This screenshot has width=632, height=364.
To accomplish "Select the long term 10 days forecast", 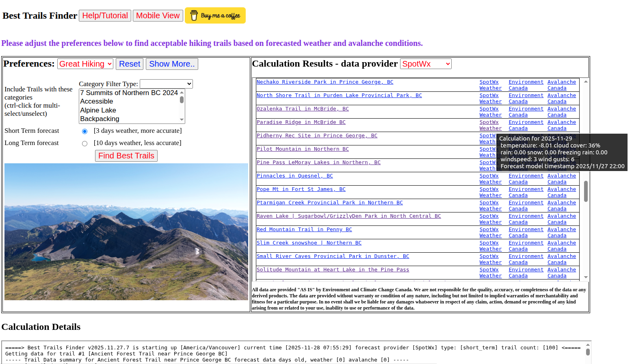I will click(x=84, y=143).
